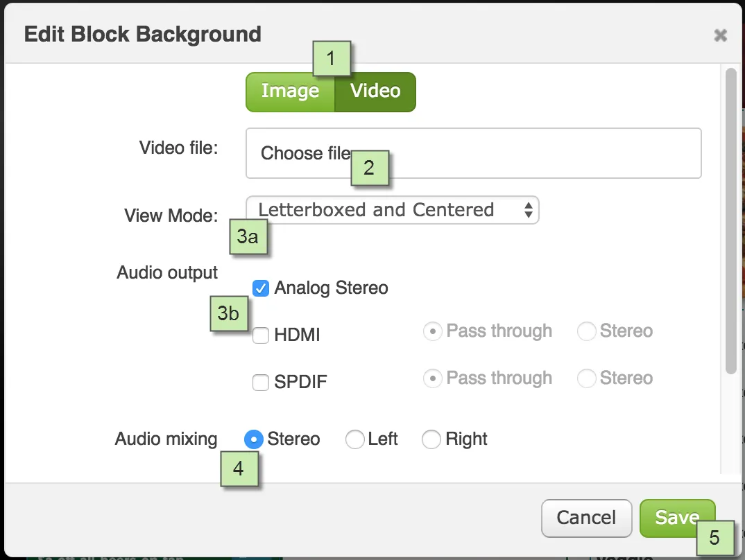This screenshot has width=745, height=560.
Task: Open the View Mode dropdown
Action: [x=393, y=210]
